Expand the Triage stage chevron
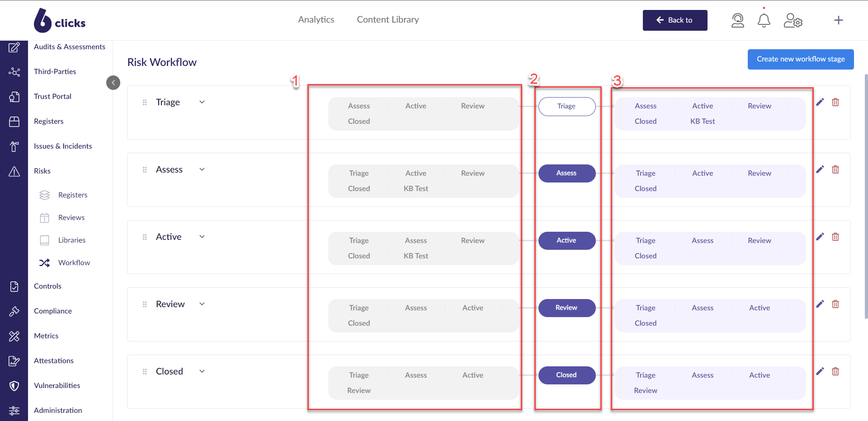The height and width of the screenshot is (421, 868). click(202, 102)
